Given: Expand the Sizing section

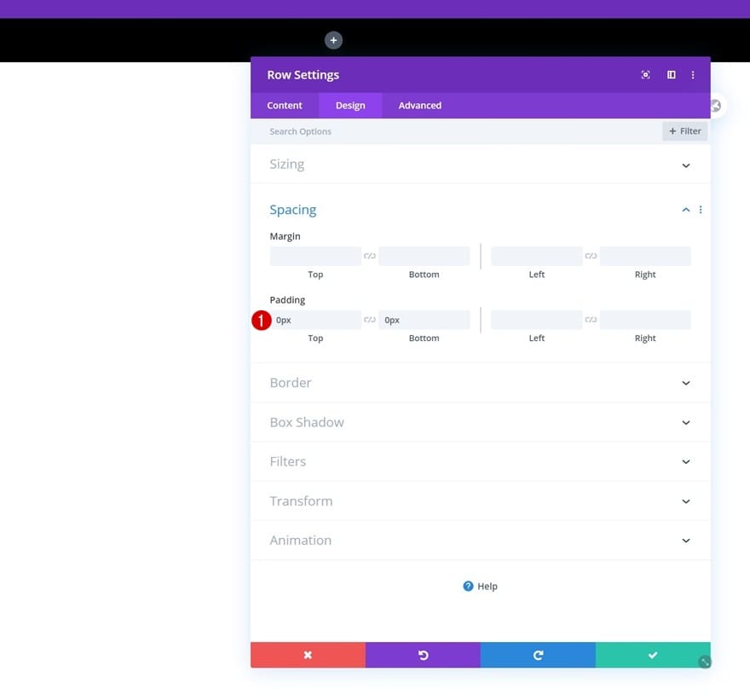Looking at the screenshot, I should point(480,165).
